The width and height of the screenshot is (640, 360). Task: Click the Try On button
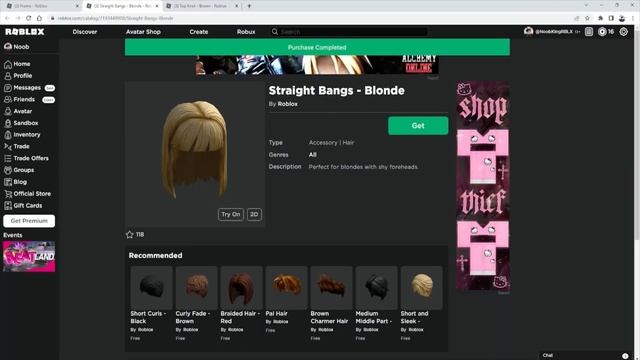pos(231,214)
